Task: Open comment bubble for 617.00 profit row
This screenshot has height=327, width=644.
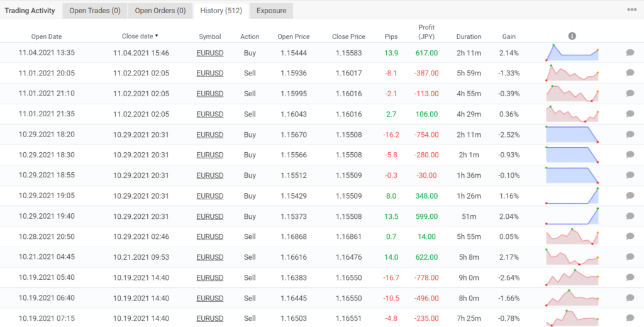Action: [630, 53]
